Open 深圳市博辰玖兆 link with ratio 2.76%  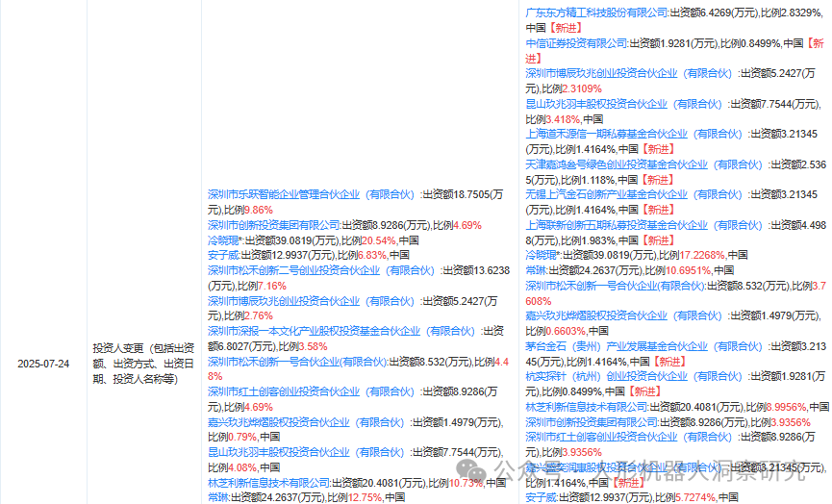[x=311, y=301]
